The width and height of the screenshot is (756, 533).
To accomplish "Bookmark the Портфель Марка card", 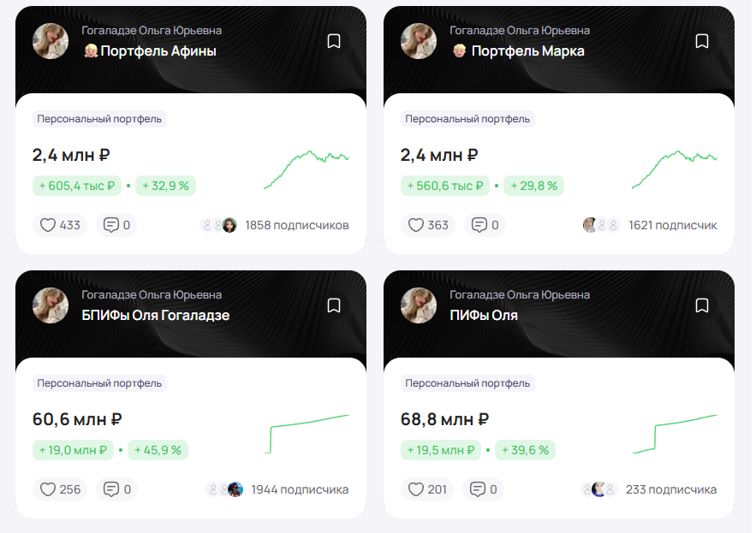I will pyautogui.click(x=702, y=41).
